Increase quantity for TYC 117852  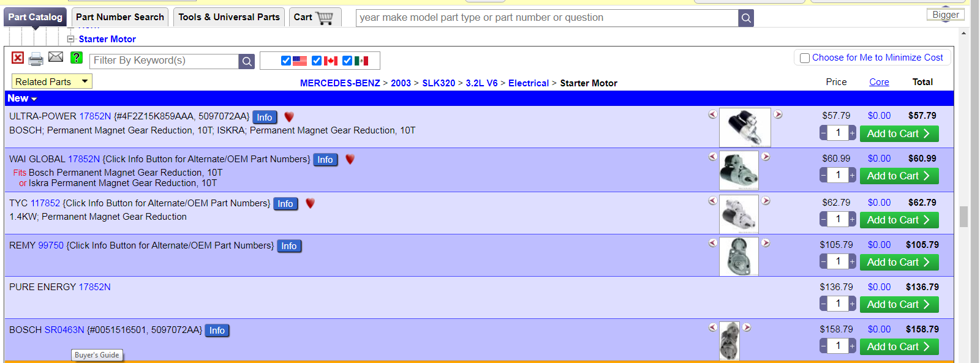852,219
